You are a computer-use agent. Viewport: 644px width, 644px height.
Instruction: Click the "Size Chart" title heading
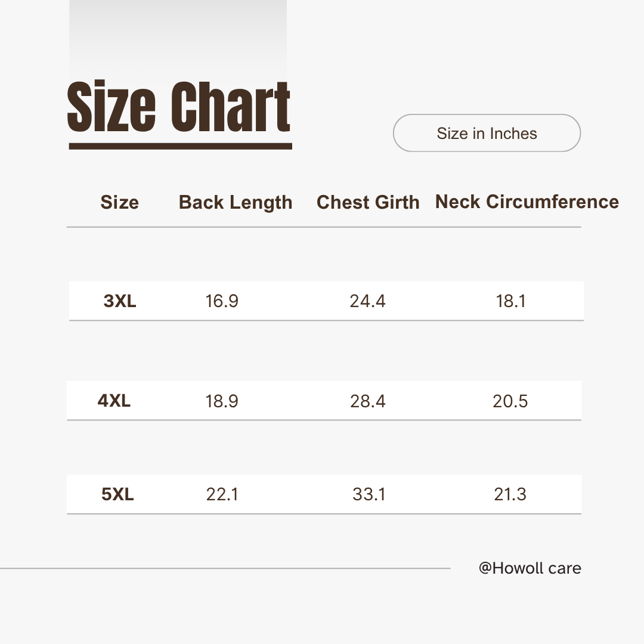point(179,107)
